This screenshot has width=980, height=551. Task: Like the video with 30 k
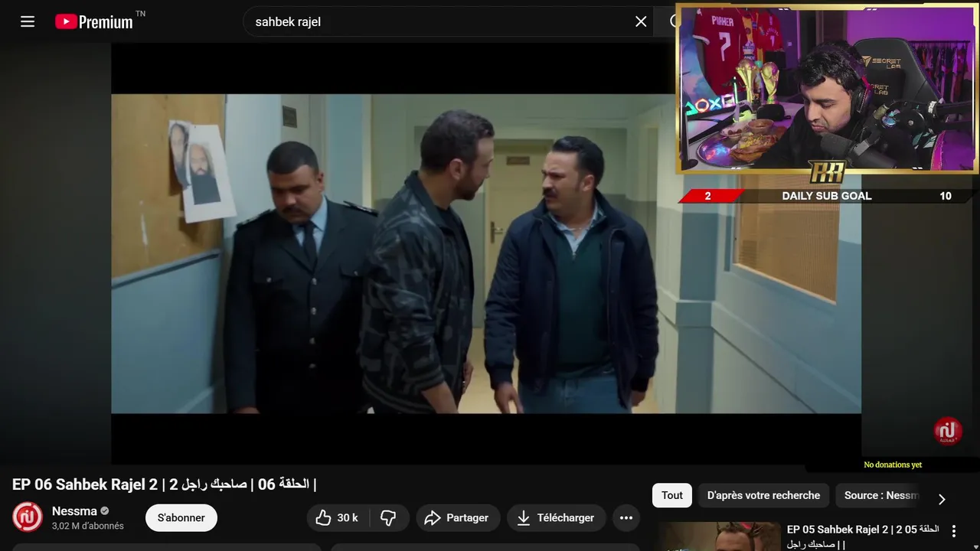[x=338, y=518]
